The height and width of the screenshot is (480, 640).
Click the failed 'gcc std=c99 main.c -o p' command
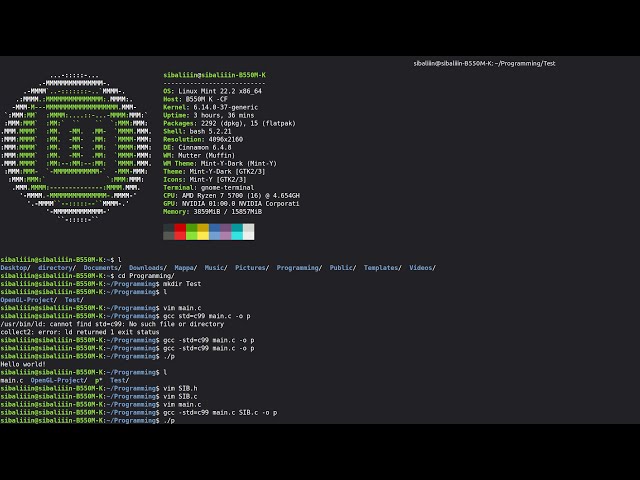207,316
